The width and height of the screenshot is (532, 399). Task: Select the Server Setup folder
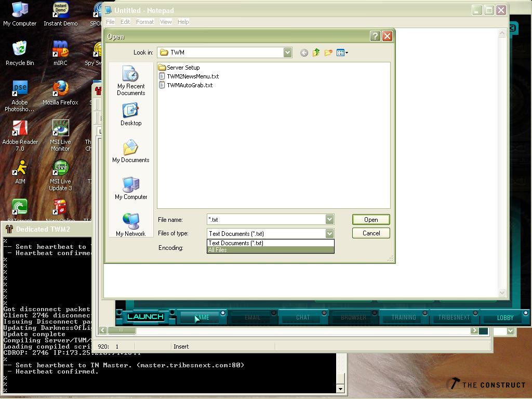[x=179, y=68]
